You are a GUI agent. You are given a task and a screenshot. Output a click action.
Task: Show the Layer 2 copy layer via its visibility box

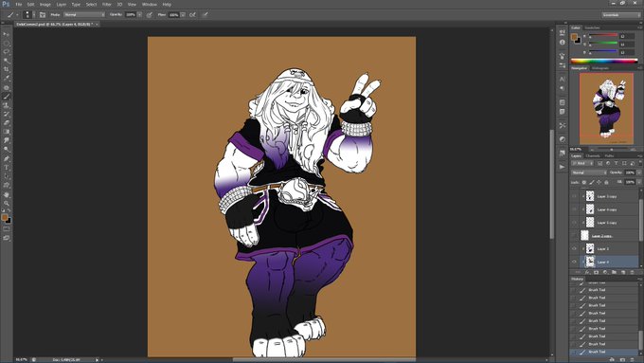(574, 236)
